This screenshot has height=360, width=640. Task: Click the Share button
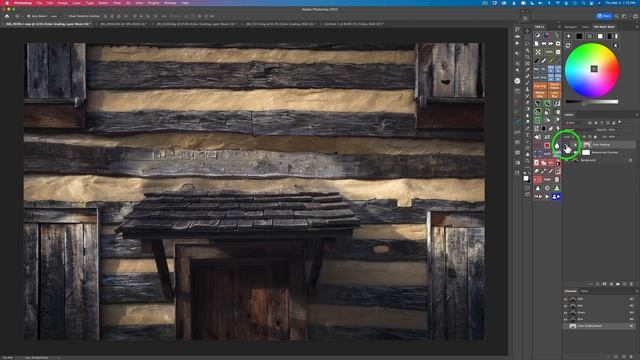point(604,16)
